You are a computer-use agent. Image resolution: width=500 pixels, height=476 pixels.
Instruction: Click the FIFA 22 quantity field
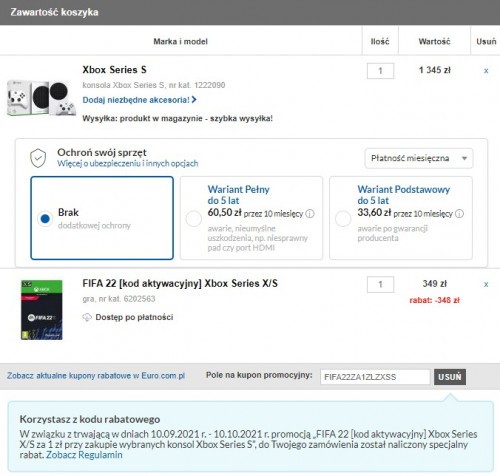tap(380, 285)
